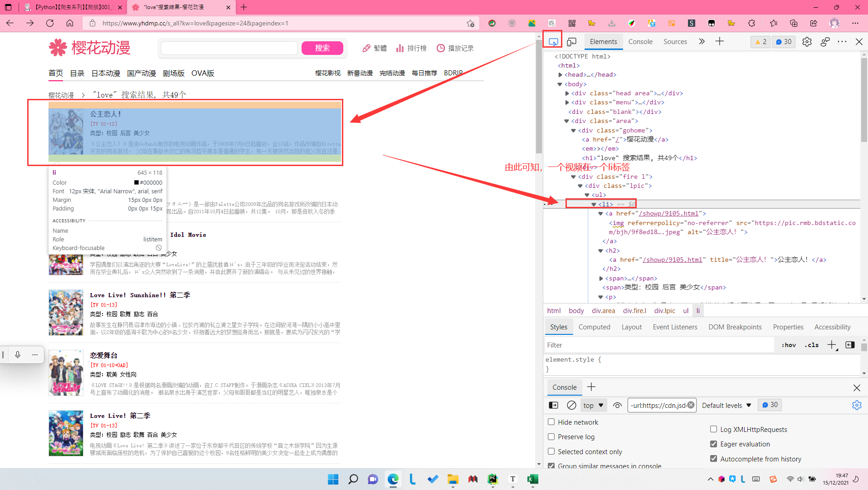Open 排行榜 rankings link
868x490 pixels.
tap(411, 48)
